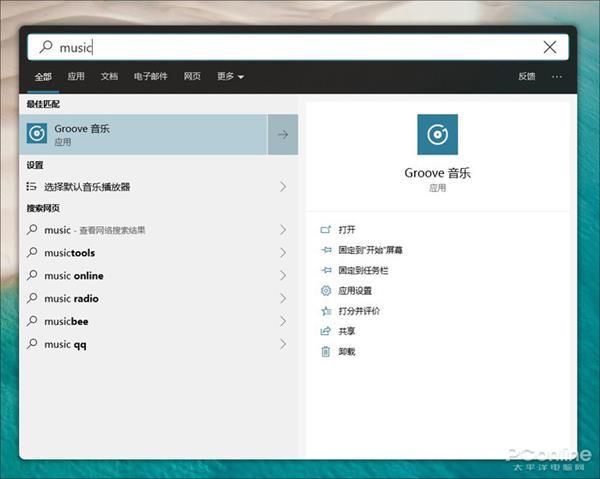600x479 pixels.
Task: Select 固定到任务栏 option
Action: pos(363,270)
